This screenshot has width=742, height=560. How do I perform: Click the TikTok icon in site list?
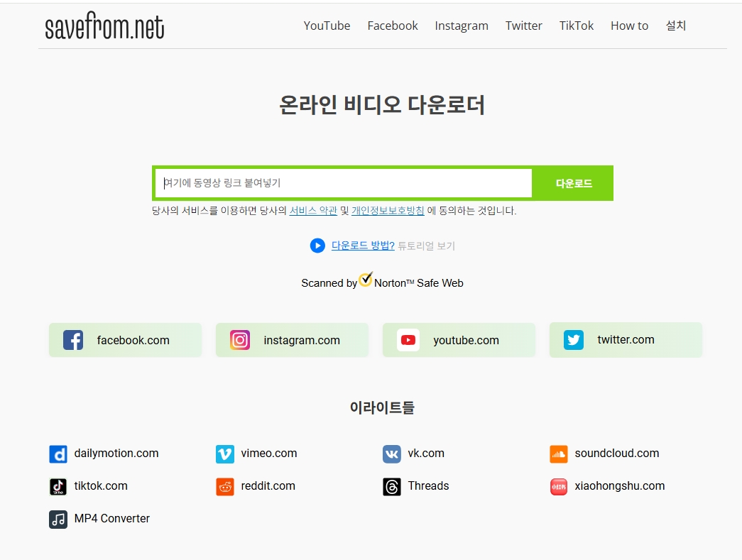point(58,487)
